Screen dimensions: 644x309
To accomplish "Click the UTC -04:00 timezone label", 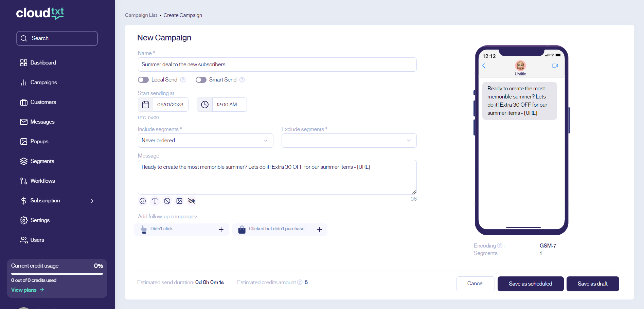I will 148,118.
